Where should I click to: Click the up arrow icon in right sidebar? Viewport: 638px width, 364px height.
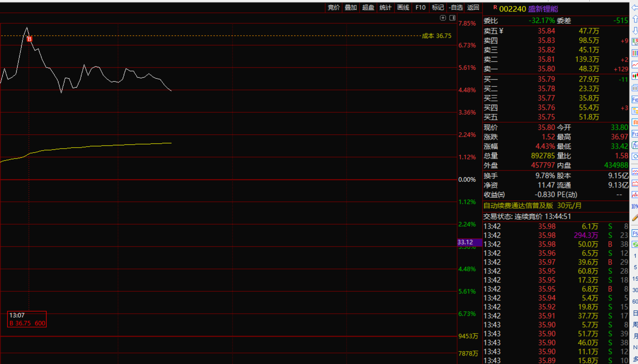[635, 19]
